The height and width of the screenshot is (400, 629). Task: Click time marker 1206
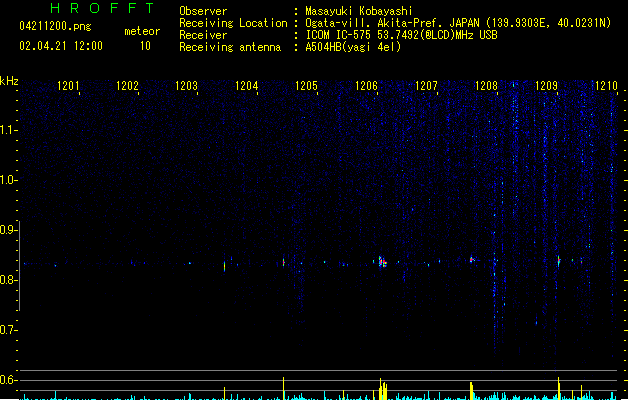pyautogui.click(x=366, y=86)
